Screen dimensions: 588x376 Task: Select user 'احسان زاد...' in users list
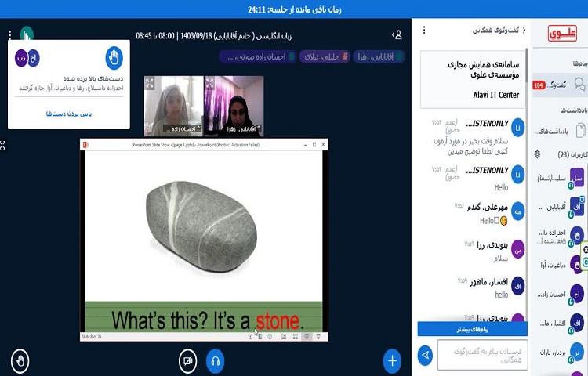coord(560,295)
